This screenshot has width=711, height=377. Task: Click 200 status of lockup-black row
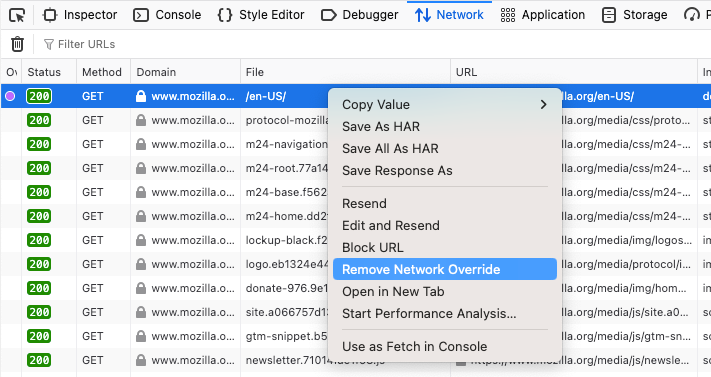click(x=39, y=240)
